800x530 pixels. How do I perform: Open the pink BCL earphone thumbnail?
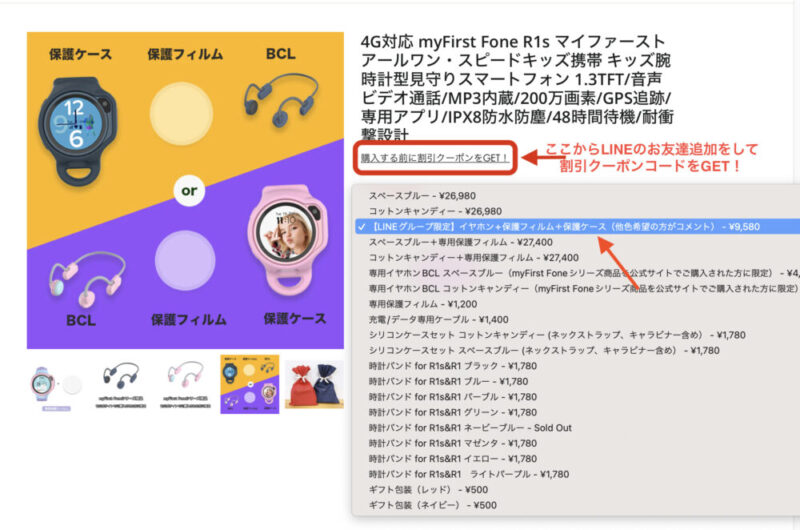coord(185,385)
